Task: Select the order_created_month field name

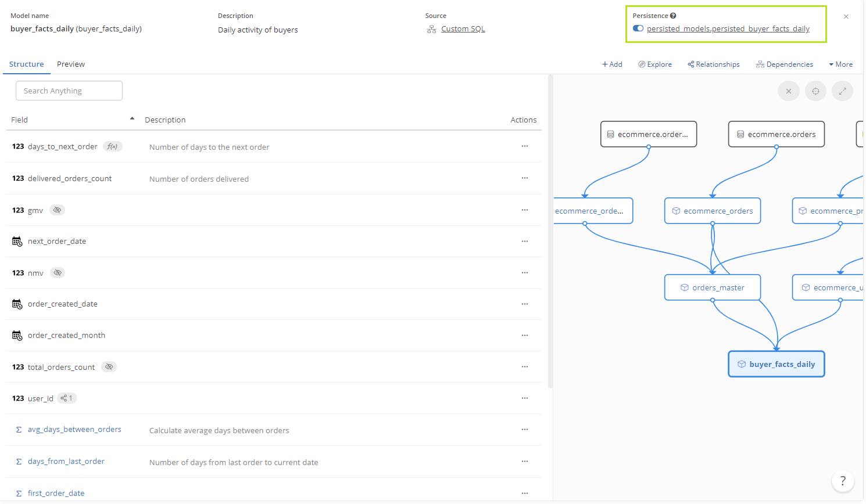Action: tap(66, 335)
